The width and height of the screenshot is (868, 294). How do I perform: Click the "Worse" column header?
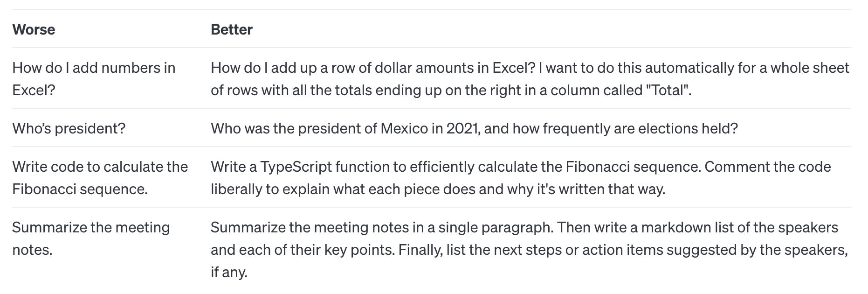pos(34,29)
